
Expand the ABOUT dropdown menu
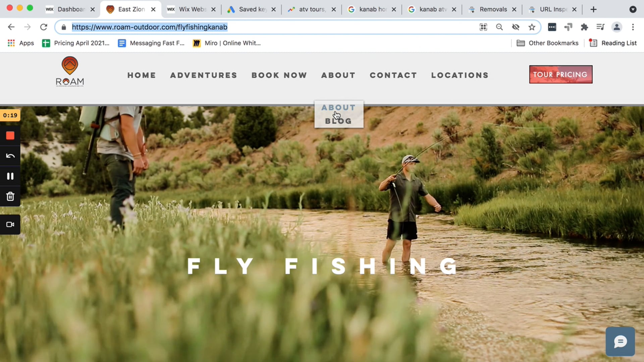tap(338, 75)
